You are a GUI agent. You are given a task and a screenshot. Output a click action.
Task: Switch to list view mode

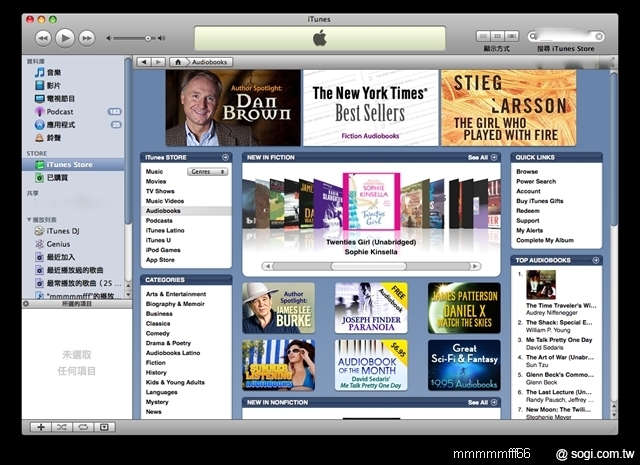point(484,36)
